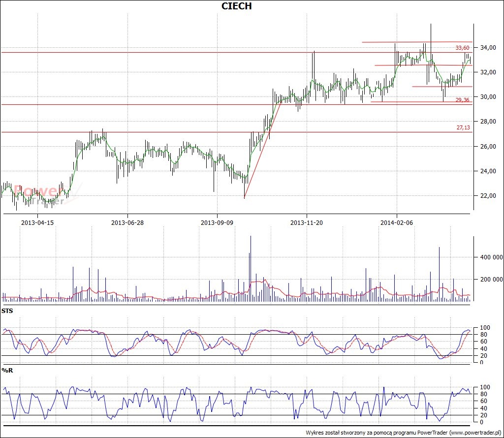504x438 pixels.
Task: Select the 30,00 price axis value
Action: tap(488, 97)
